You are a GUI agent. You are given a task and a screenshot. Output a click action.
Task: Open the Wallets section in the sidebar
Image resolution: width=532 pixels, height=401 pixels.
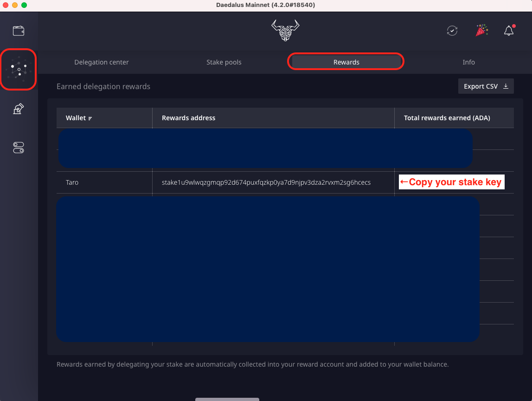pyautogui.click(x=19, y=31)
